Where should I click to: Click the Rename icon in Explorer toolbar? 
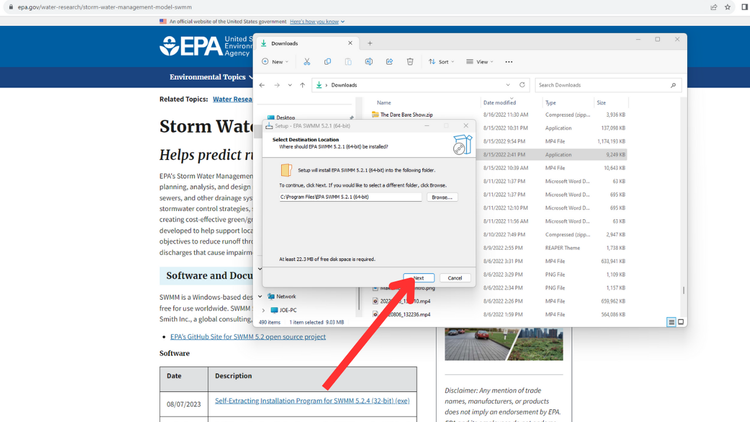(369, 62)
